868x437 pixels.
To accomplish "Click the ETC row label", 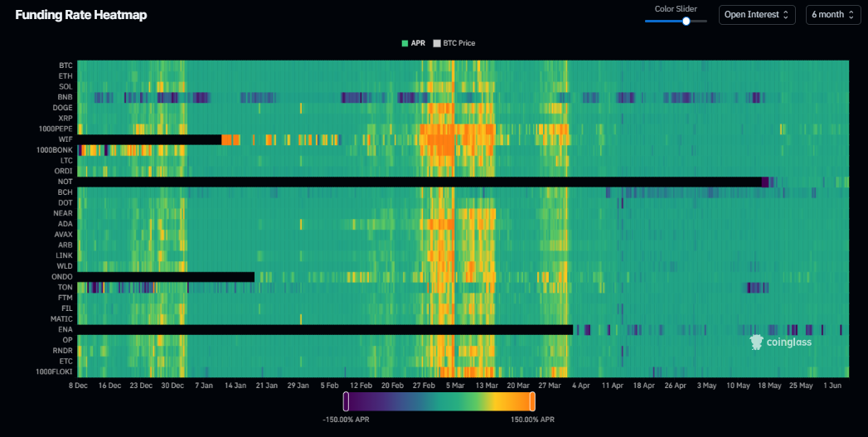I will [x=65, y=361].
